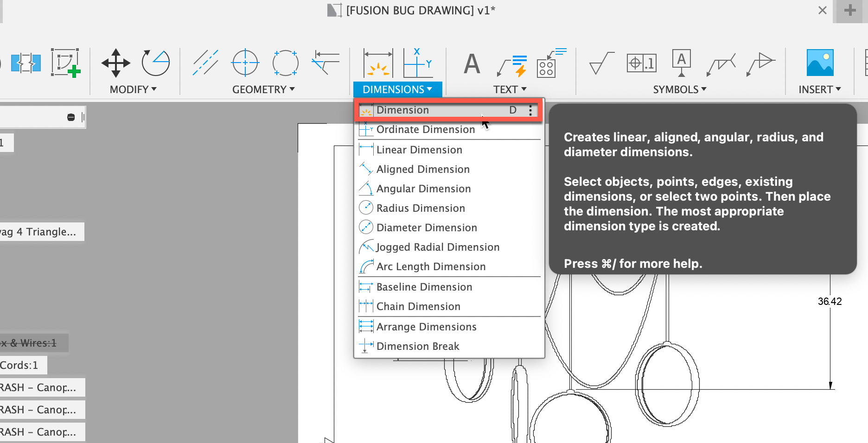Open the TEXT dropdown menu
This screenshot has height=443, width=868.
(510, 89)
